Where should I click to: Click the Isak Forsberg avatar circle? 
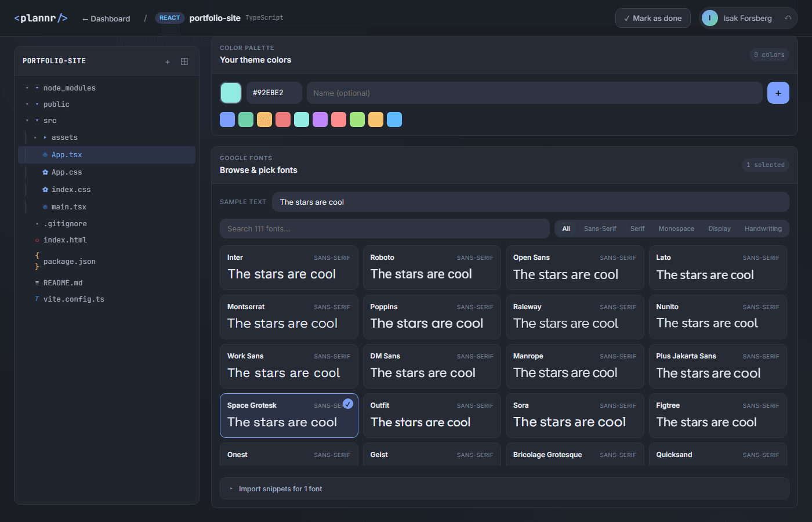click(710, 18)
